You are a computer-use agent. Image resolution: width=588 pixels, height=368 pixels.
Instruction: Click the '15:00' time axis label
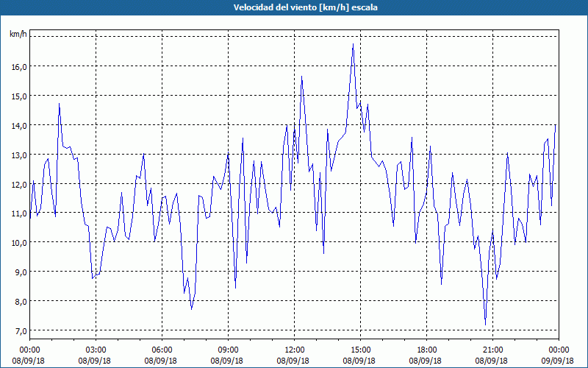360,350
